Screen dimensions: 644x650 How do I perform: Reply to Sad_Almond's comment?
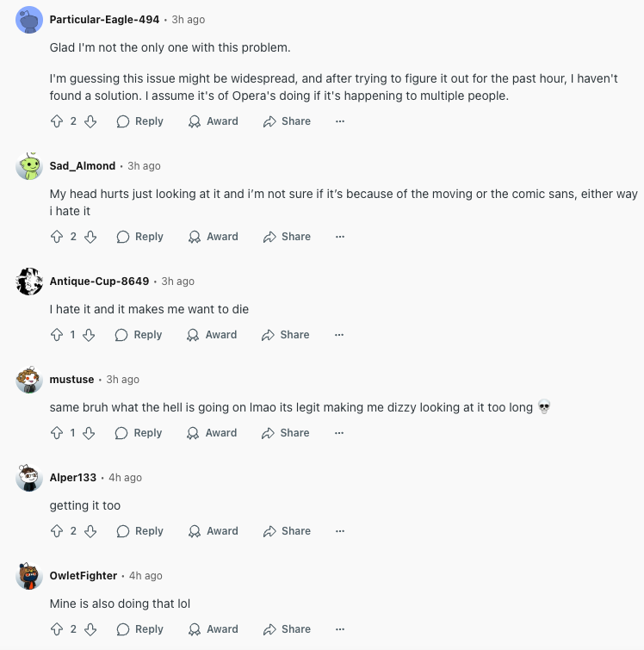tap(140, 237)
